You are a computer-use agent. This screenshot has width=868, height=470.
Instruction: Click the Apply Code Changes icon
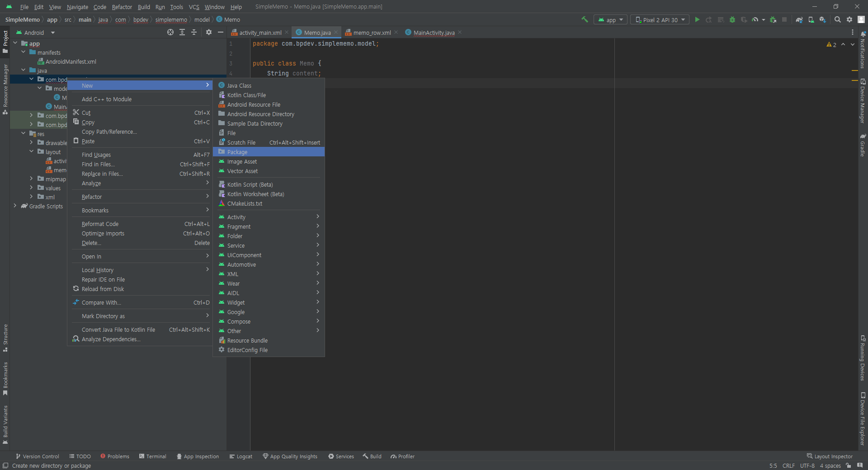[721, 19]
